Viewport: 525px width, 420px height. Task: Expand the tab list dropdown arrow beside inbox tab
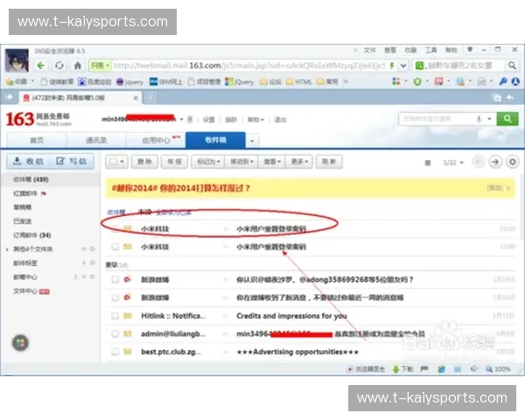252,141
